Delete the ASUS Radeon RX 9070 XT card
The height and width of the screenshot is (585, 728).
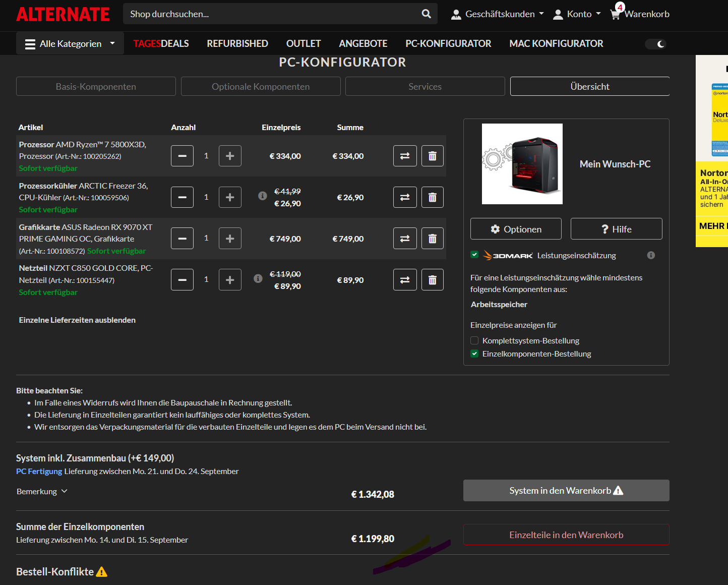432,239
